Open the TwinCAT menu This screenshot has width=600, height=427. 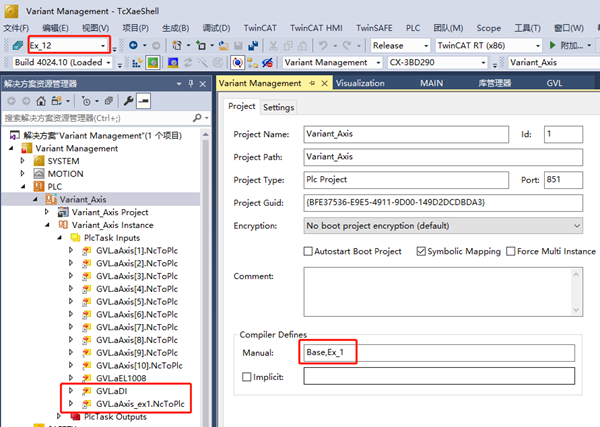click(x=260, y=28)
